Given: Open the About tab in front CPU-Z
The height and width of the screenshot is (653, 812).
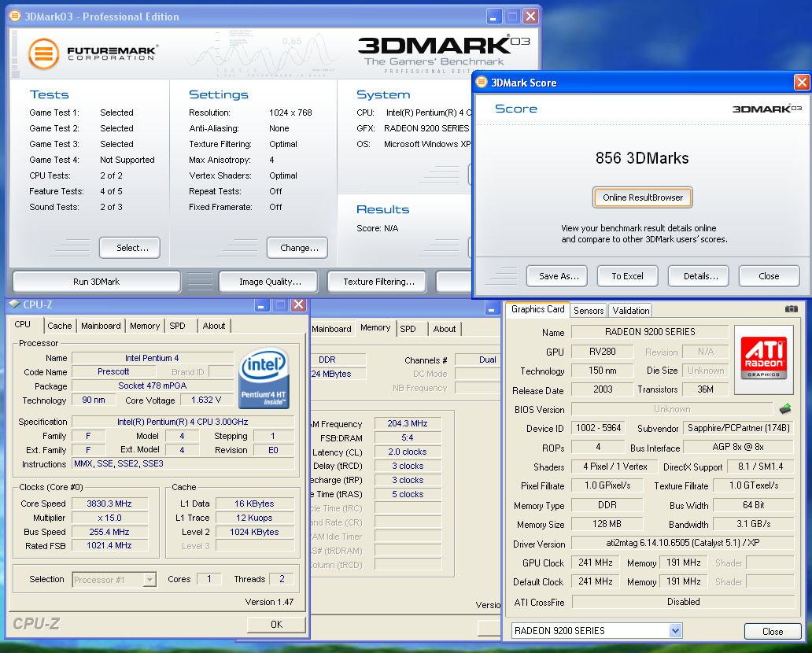Looking at the screenshot, I should [214, 326].
